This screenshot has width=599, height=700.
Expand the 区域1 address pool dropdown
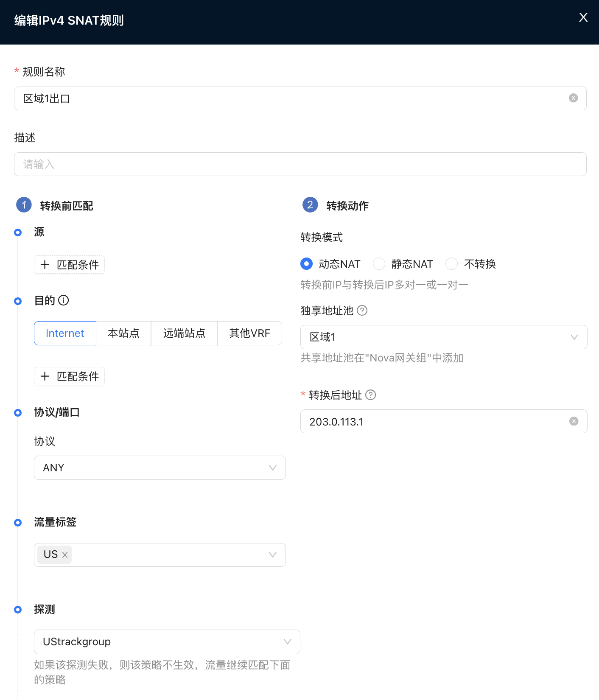[443, 337]
